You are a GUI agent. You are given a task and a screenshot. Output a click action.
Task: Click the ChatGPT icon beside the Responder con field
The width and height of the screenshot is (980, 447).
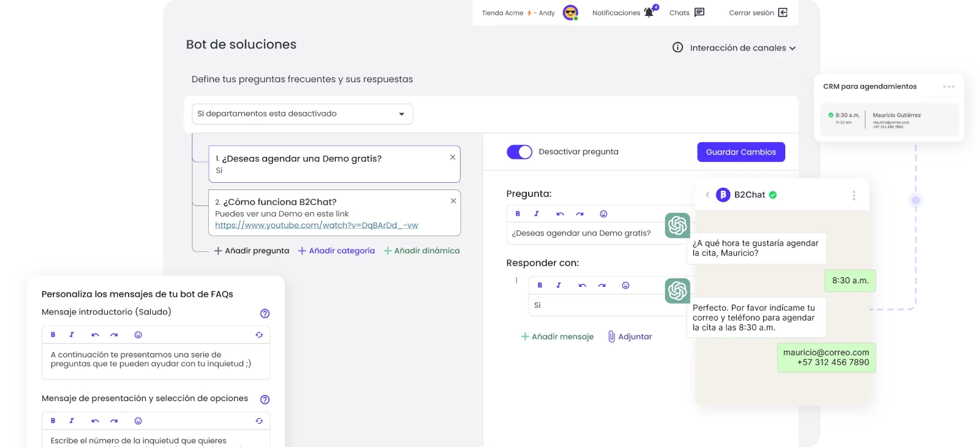click(677, 291)
